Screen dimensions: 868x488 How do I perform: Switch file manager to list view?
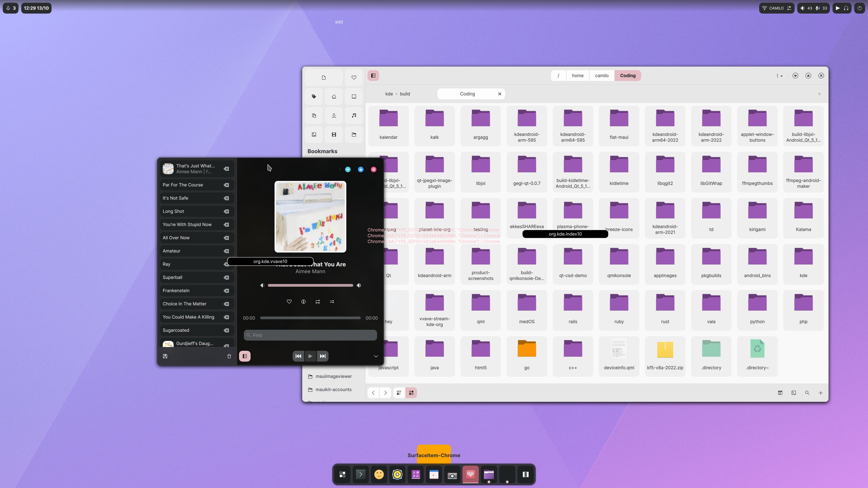pyautogui.click(x=399, y=393)
